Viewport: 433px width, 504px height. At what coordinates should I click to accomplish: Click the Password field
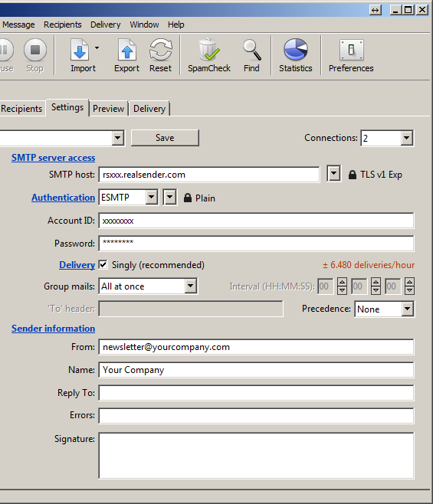(x=256, y=244)
